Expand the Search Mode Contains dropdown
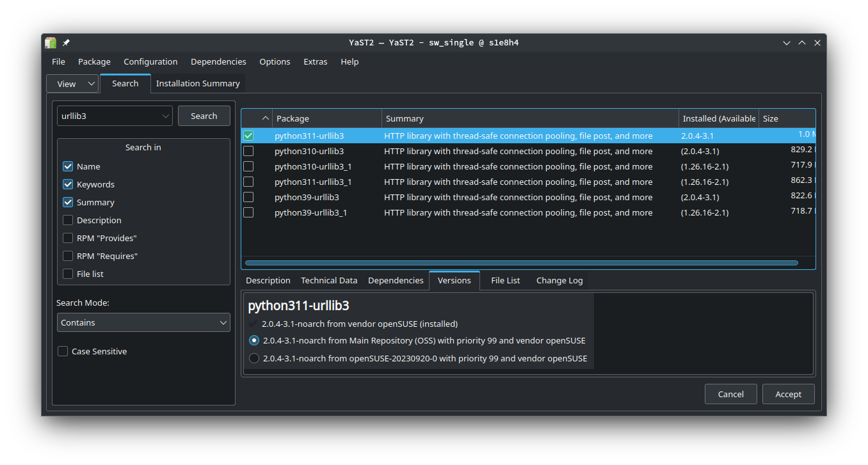The height and width of the screenshot is (465, 868). pos(143,323)
